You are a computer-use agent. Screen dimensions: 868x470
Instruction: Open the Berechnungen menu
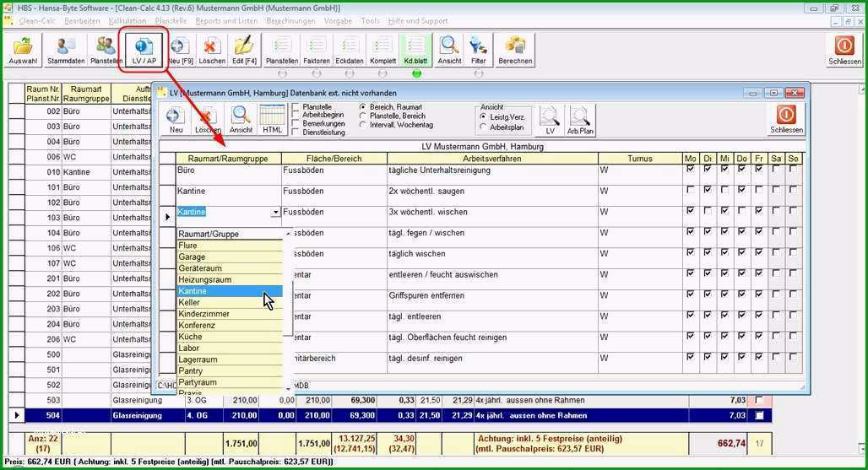(290, 21)
